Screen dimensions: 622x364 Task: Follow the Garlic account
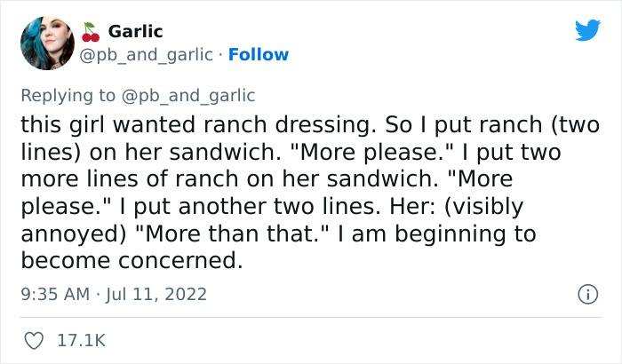coord(259,55)
